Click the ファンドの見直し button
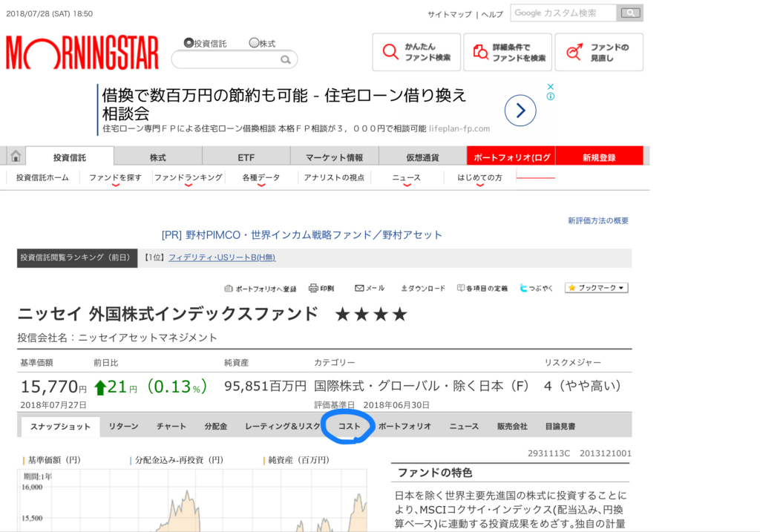The height and width of the screenshot is (532, 760). [x=599, y=53]
